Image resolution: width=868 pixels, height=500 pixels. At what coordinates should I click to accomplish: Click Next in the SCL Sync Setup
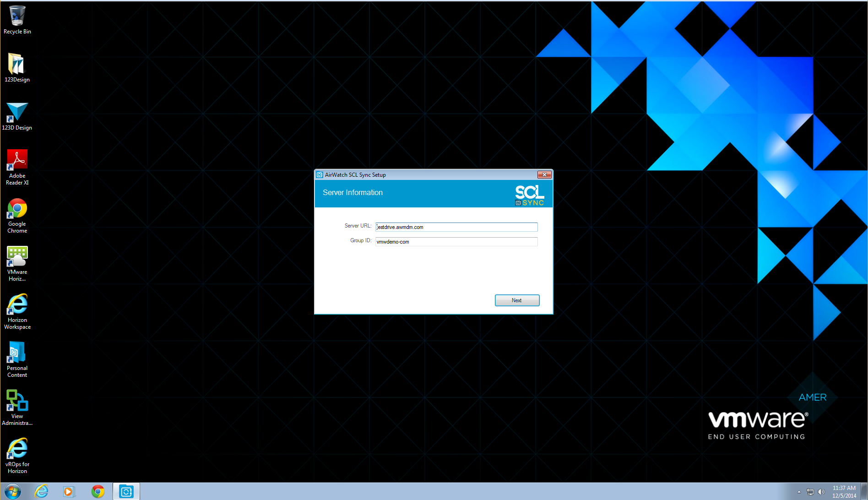click(517, 300)
